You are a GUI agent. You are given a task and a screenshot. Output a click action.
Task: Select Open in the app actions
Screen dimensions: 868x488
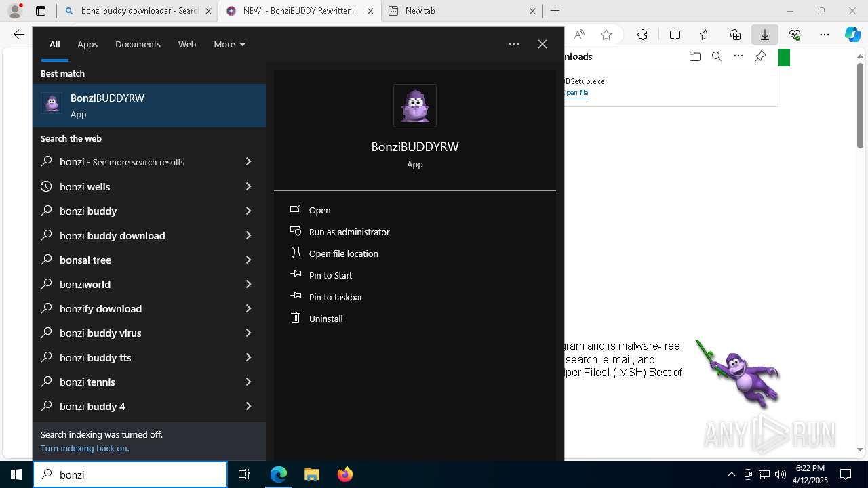pyautogui.click(x=319, y=210)
